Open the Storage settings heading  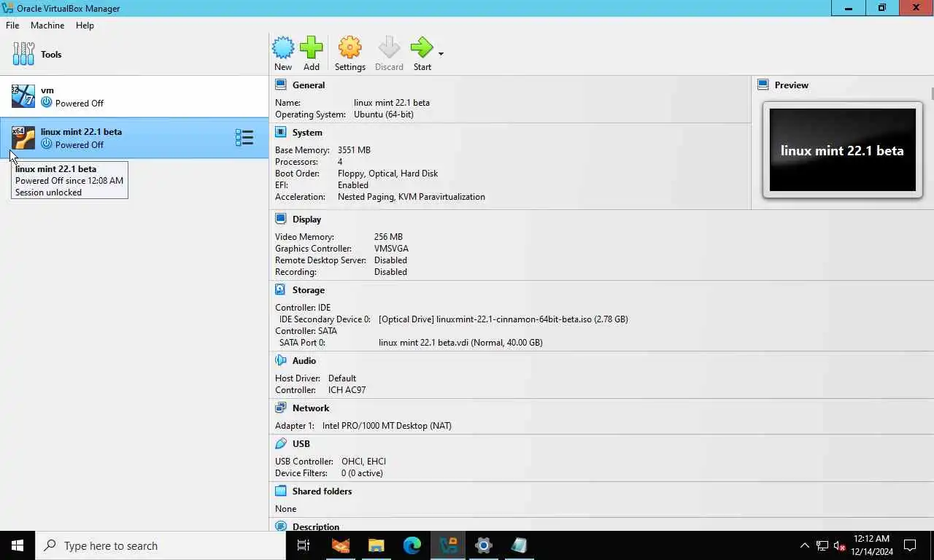point(309,289)
